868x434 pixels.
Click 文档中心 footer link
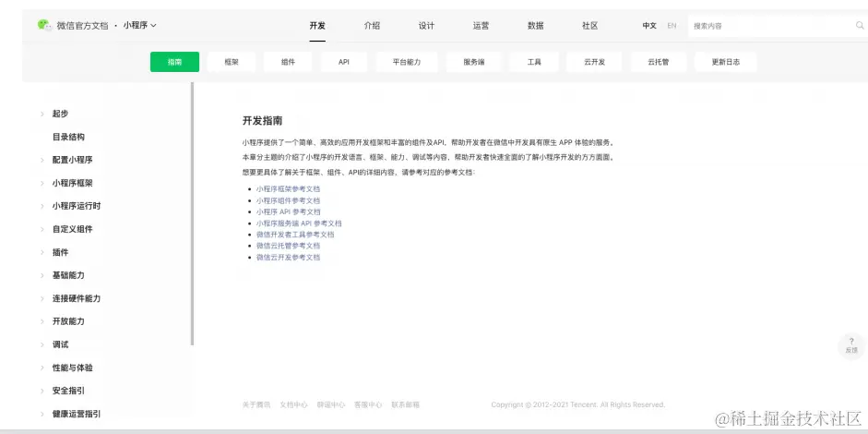click(293, 404)
